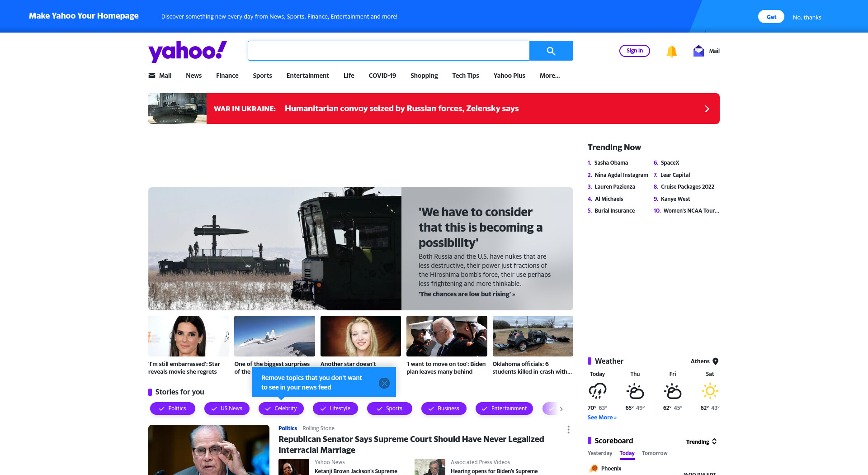Switch Scoreboard to Today tab
Viewport: 868px width, 475px height.
click(x=627, y=453)
